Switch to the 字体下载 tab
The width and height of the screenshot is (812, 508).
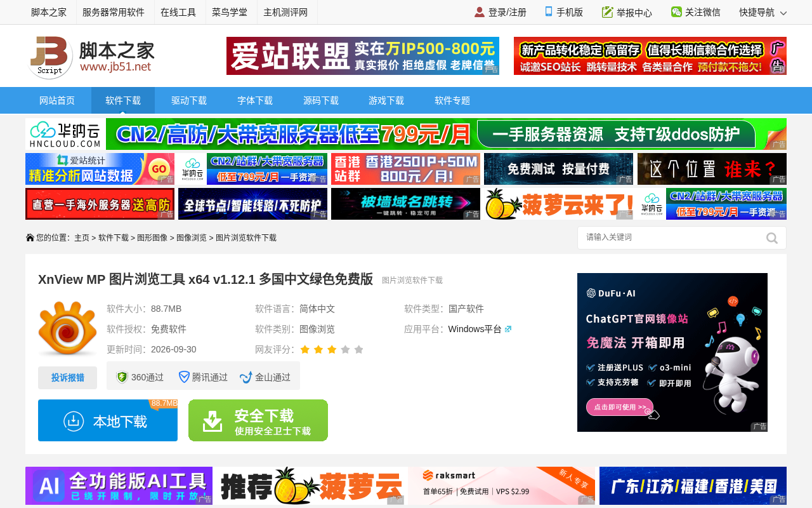coord(255,100)
